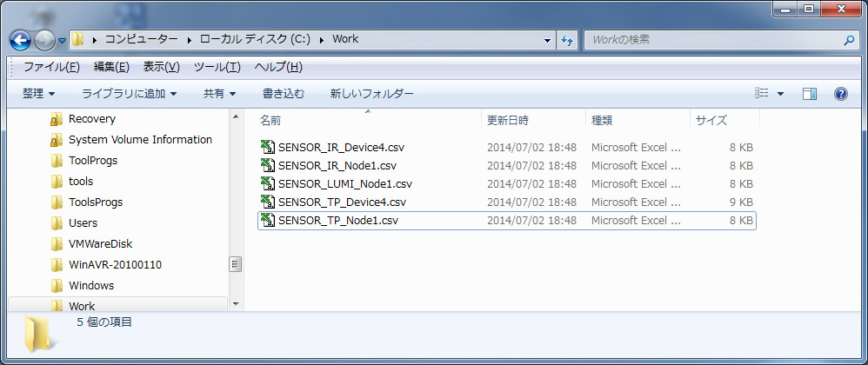Toggle the preview pane button
The image size is (868, 365).
(x=810, y=94)
